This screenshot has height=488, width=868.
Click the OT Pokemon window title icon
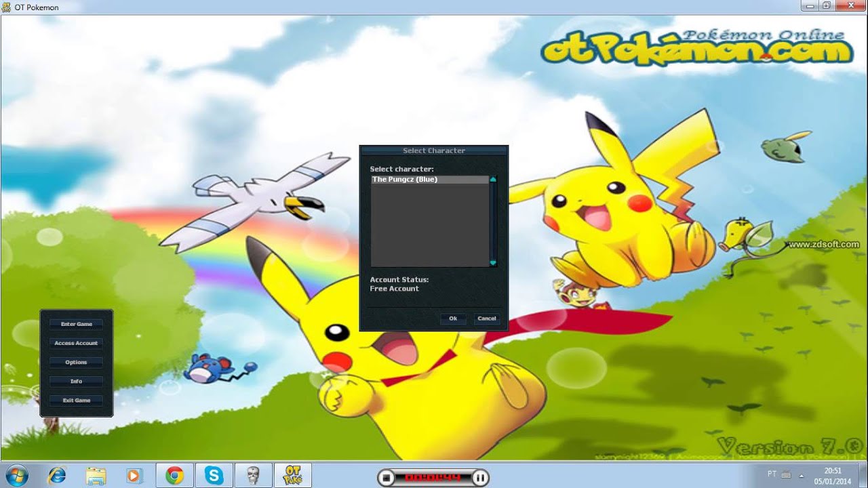click(7, 7)
